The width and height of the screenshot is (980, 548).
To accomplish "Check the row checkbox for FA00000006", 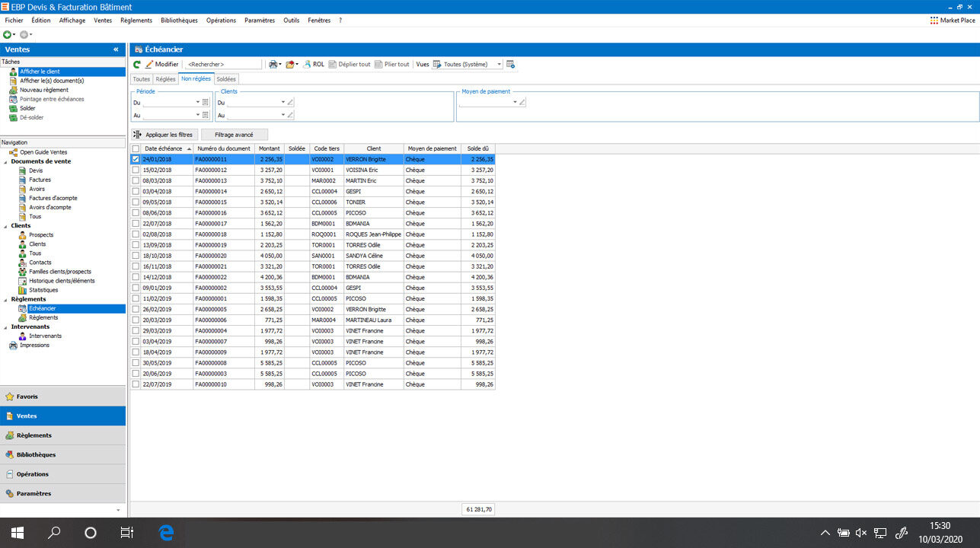I will point(136,320).
